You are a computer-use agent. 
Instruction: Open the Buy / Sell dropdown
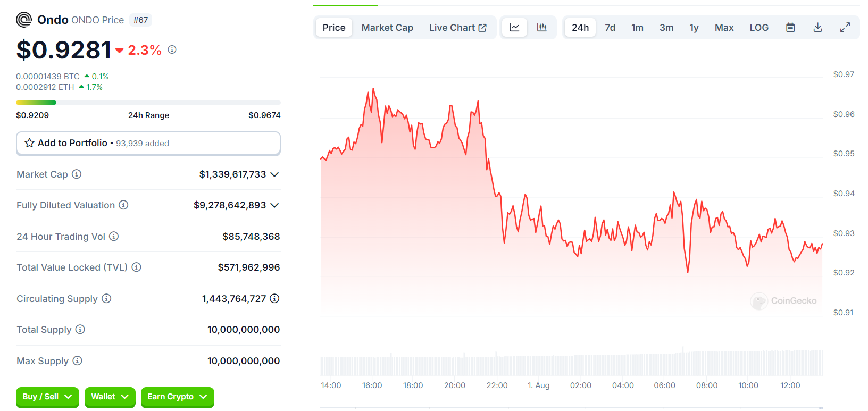pos(47,397)
